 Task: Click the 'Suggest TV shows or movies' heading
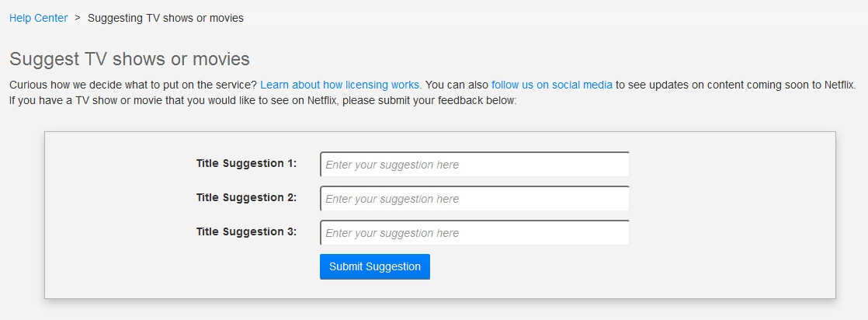point(130,59)
